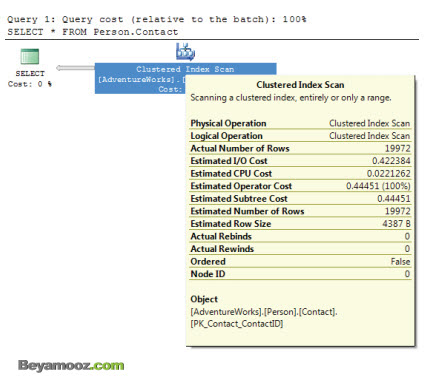Viewport: 426px width, 388px height.
Task: Click the 'Estimated Operator Cost' label
Action: pos(241,186)
